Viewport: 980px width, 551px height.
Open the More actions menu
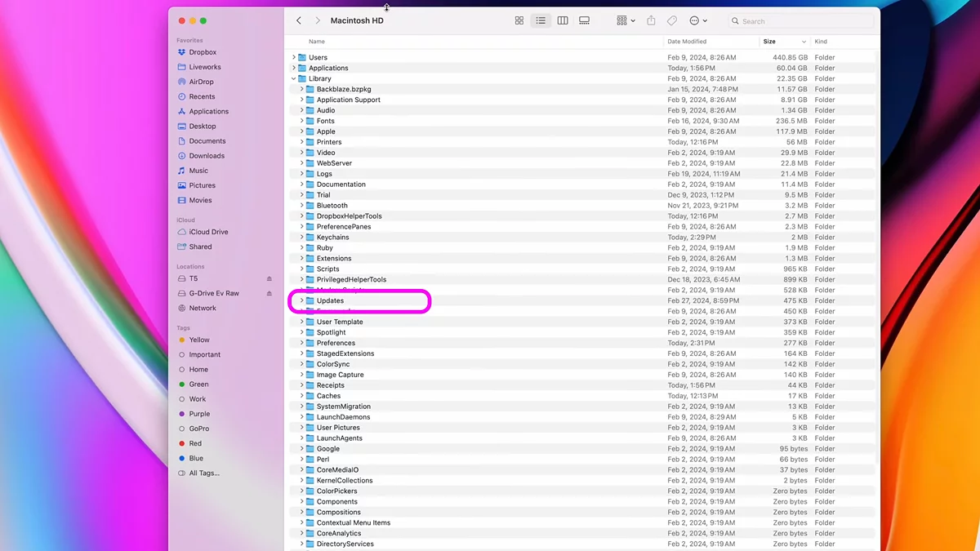[x=696, y=20]
